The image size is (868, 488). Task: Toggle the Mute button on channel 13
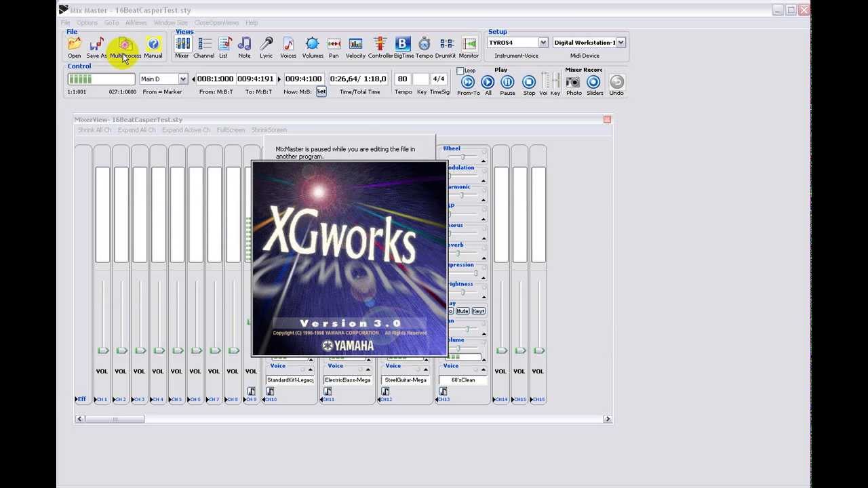click(462, 311)
